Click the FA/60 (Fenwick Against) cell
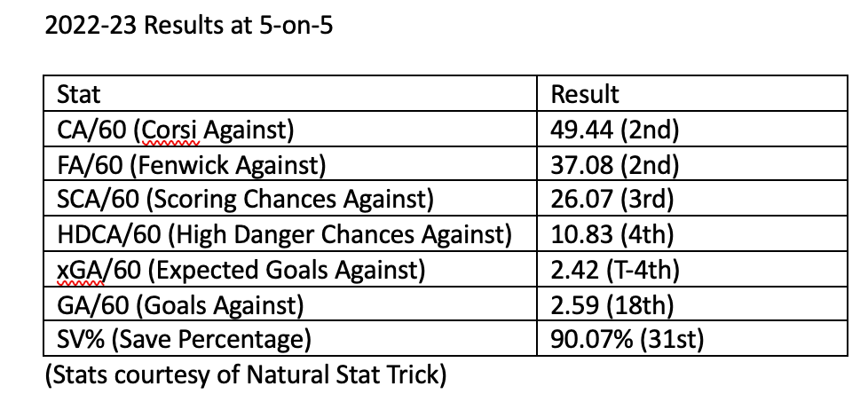This screenshot has height=394, width=868. pyautogui.click(x=192, y=164)
